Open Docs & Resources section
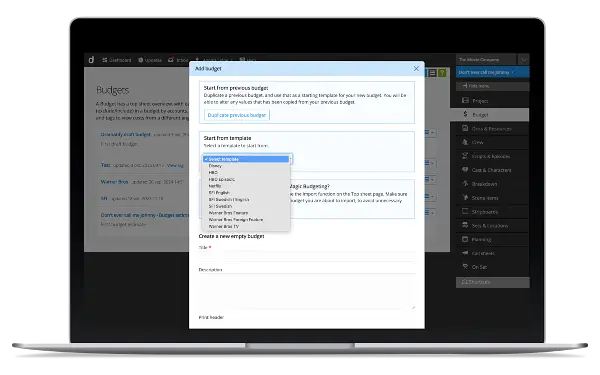This screenshot has width=600, height=375. point(491,129)
